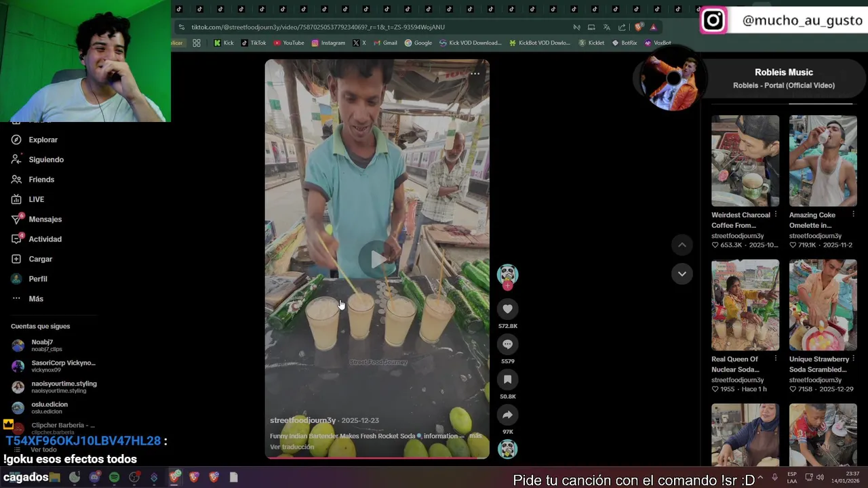Open Perfil in sidebar

point(29,279)
